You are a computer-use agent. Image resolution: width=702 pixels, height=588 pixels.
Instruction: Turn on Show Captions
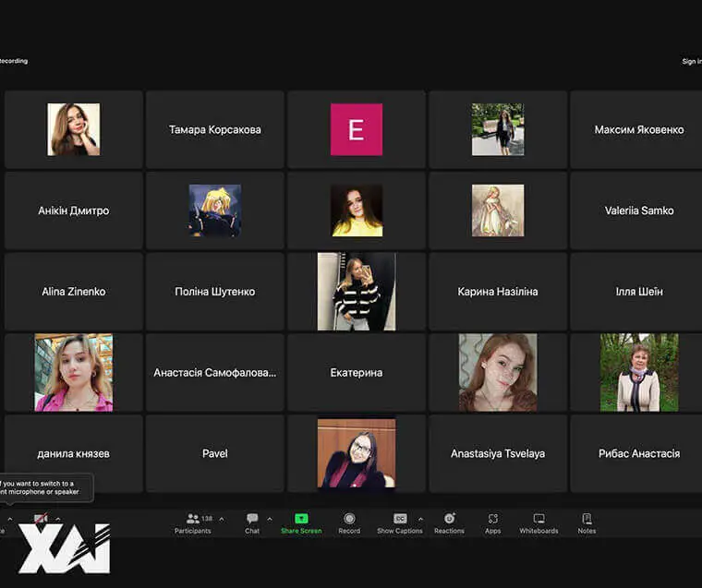point(399,522)
